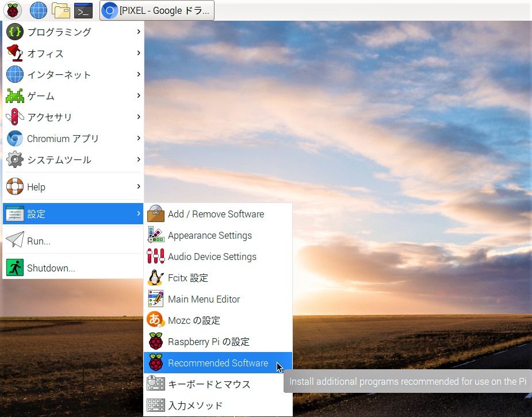Choose the Run... text label
The height and width of the screenshot is (417, 532).
pos(39,241)
